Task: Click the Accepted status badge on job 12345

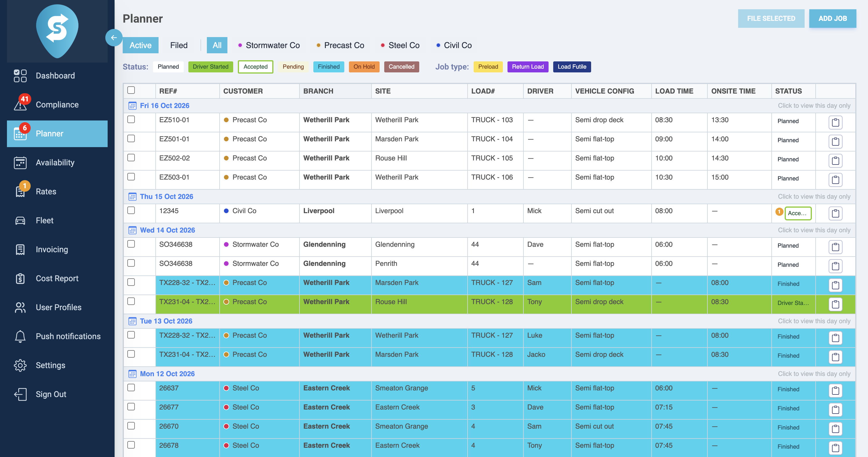Action: point(798,213)
